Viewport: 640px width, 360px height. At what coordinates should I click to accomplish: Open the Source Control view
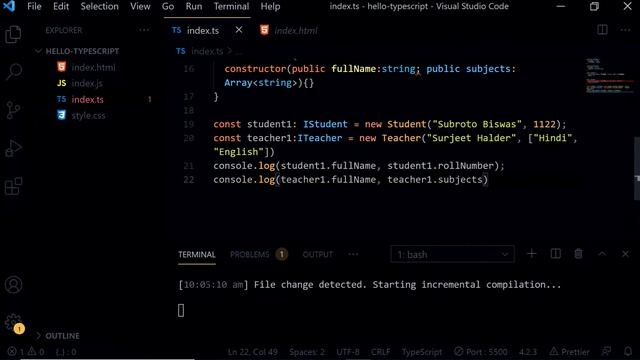13,110
